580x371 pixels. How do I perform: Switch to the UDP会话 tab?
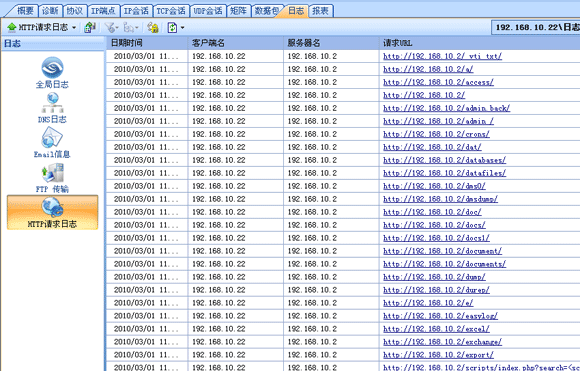click(208, 11)
